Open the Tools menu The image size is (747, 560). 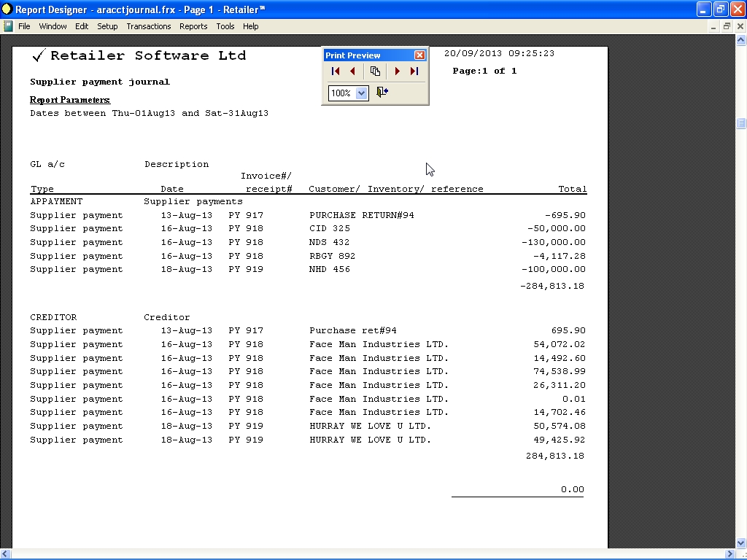[x=225, y=26]
